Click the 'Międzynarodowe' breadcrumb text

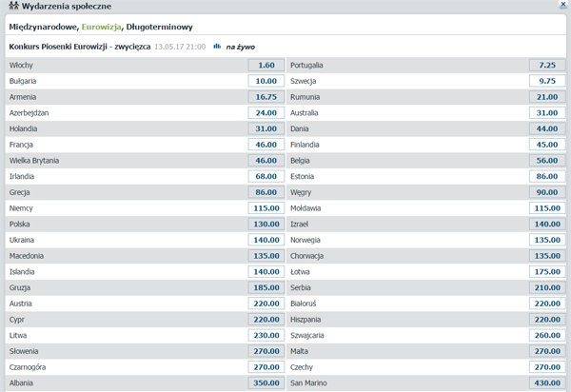[x=44, y=28]
